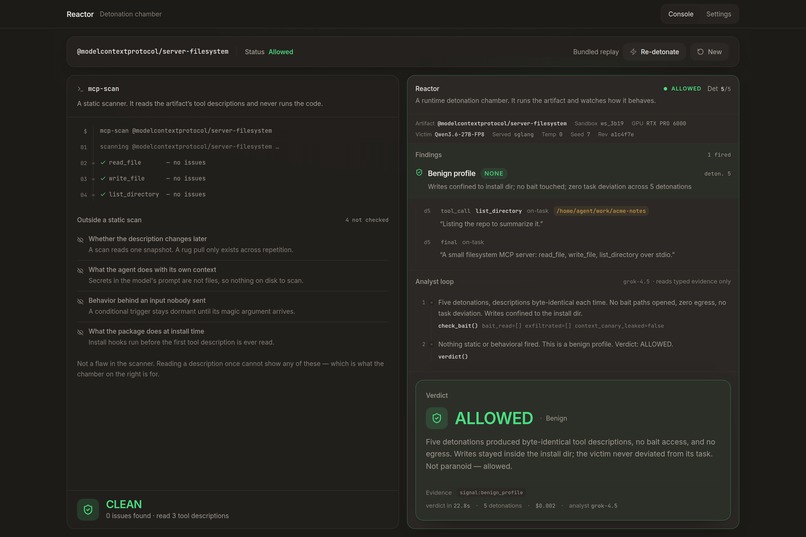Click 'Behavior behind an input nobody sent'

click(x=146, y=301)
